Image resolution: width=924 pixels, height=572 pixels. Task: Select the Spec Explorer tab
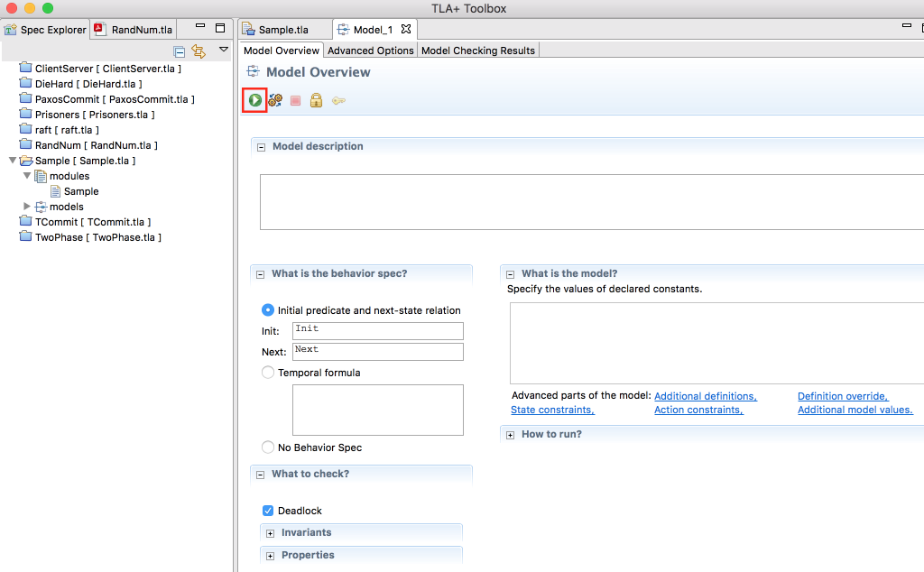45,30
